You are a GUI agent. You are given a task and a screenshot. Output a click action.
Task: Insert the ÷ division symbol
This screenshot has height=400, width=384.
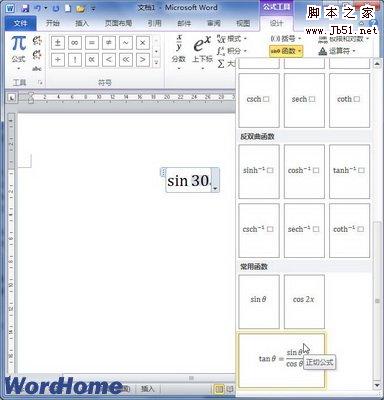[x=58, y=60]
